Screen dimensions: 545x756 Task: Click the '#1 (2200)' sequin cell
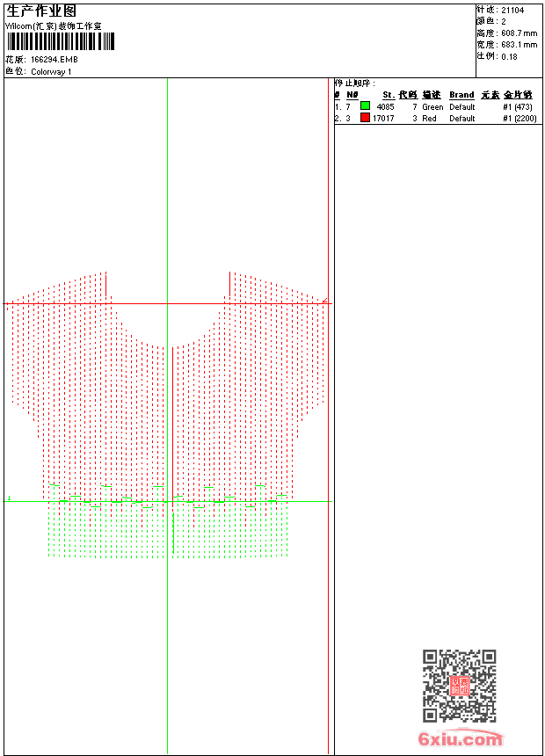(520, 118)
